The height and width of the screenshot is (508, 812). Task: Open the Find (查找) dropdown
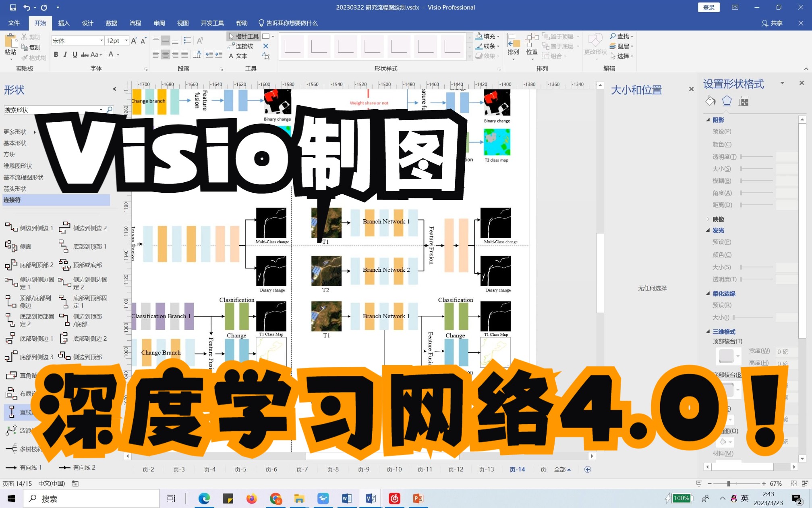tap(621, 36)
